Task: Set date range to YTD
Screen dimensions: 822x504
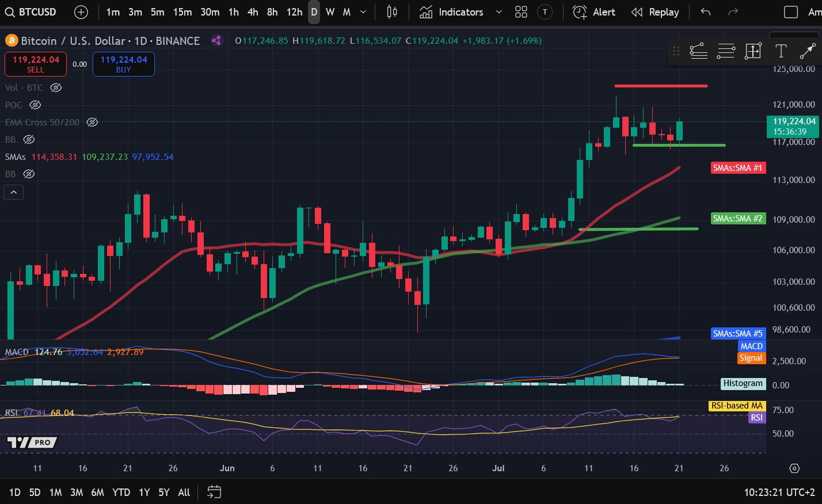Action: click(121, 492)
